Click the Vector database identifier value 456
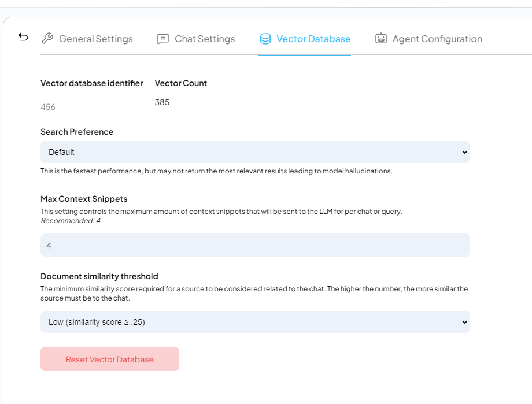Screen dimensions: 532x404 48,107
